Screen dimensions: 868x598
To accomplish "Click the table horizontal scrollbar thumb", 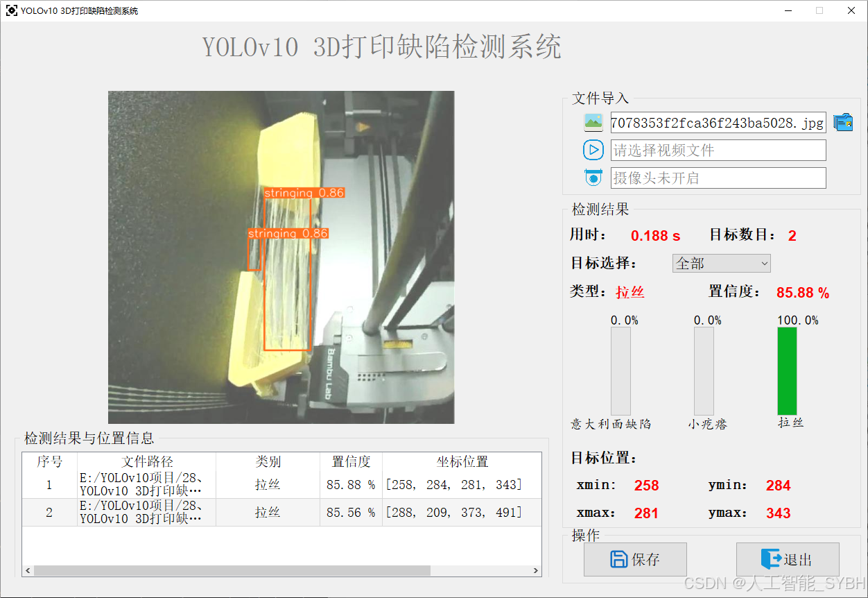I will click(232, 570).
